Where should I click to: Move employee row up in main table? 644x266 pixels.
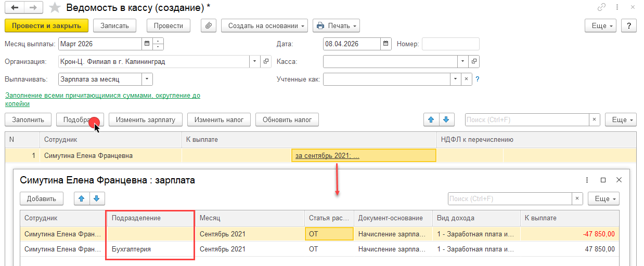[431, 119]
